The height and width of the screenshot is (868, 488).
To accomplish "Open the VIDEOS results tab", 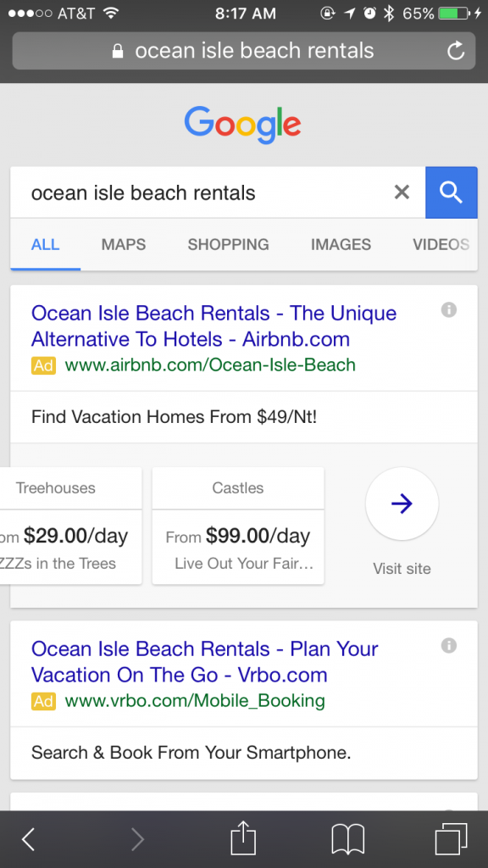I will pos(441,244).
